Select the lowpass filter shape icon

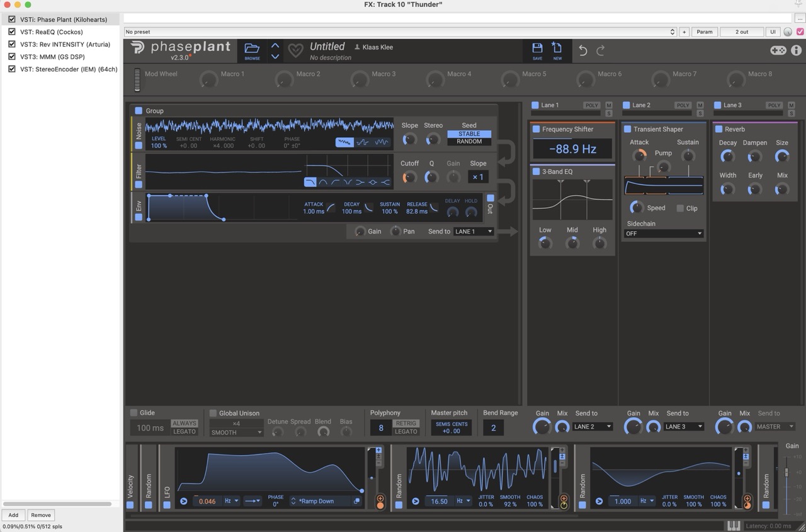(x=310, y=182)
